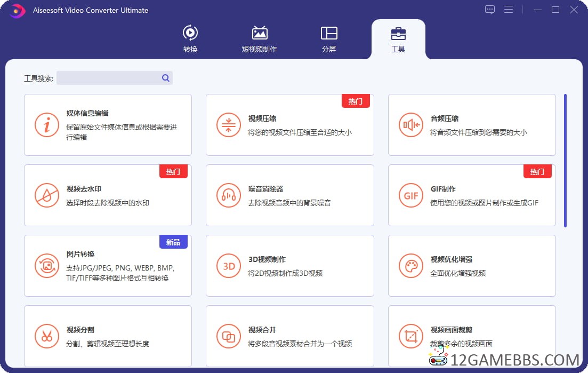
Task: Click description 分割、剪辑视频至理想长度
Action: tap(108, 344)
